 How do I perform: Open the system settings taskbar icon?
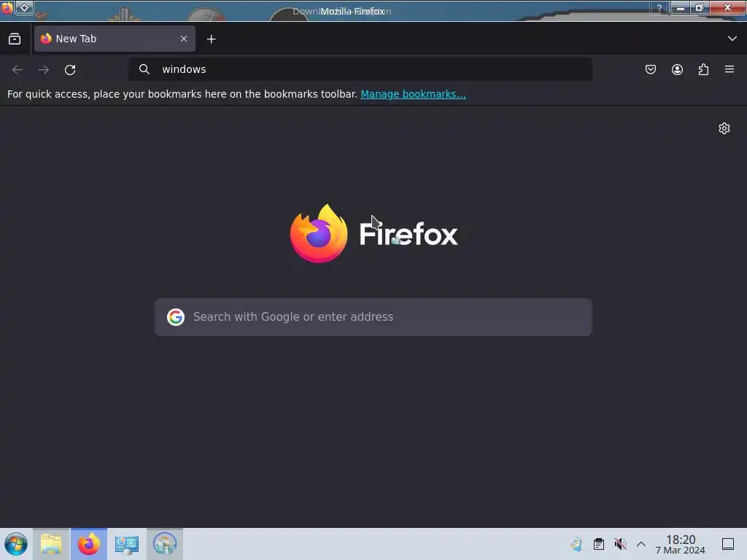click(127, 544)
